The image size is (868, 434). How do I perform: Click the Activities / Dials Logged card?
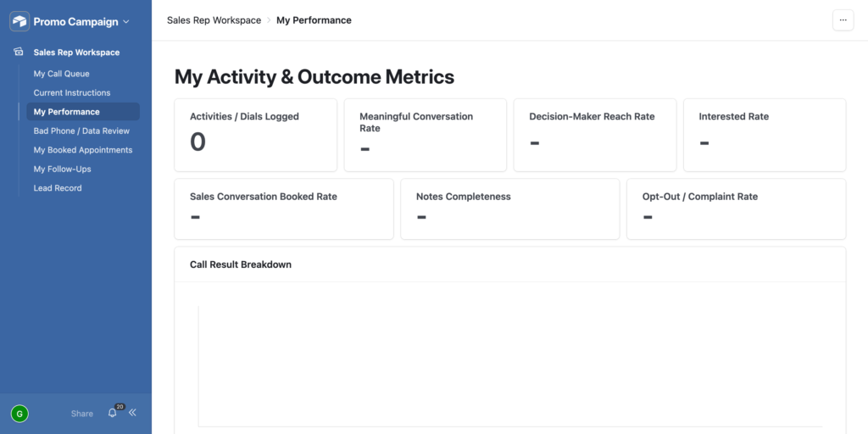click(256, 135)
